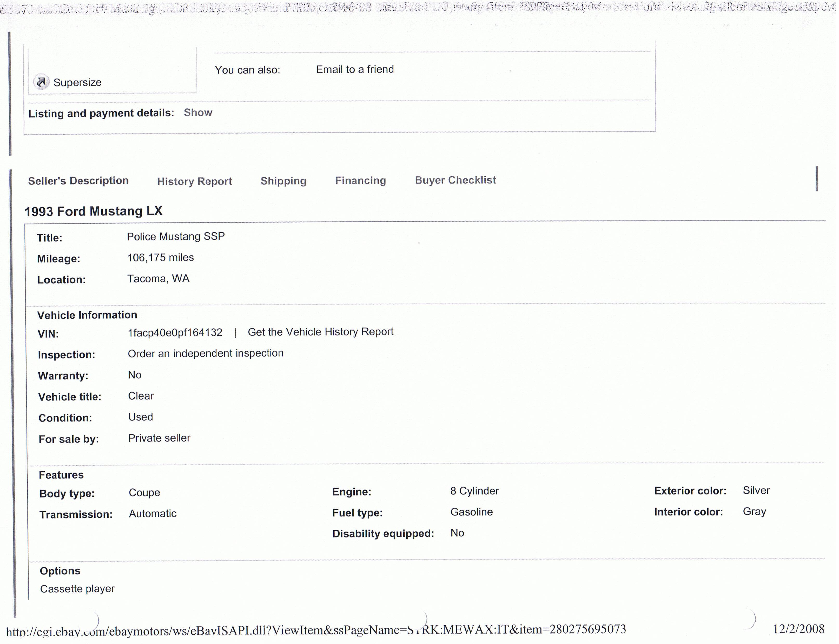The image size is (839, 644).
Task: Open the Seller's Description tab
Action: [x=78, y=180]
